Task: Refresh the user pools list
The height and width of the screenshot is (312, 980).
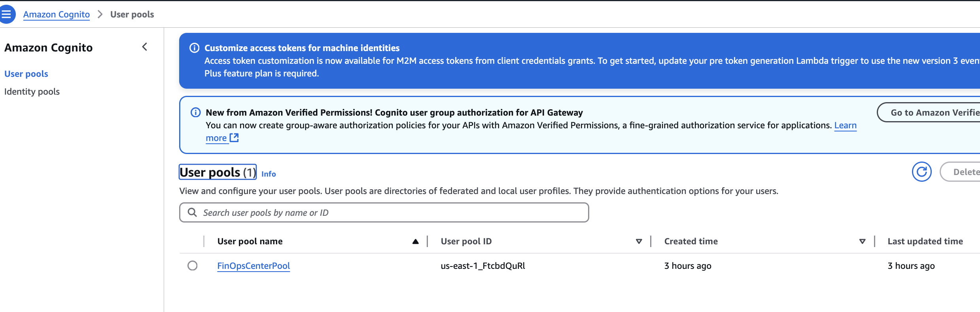Action: tap(921, 172)
